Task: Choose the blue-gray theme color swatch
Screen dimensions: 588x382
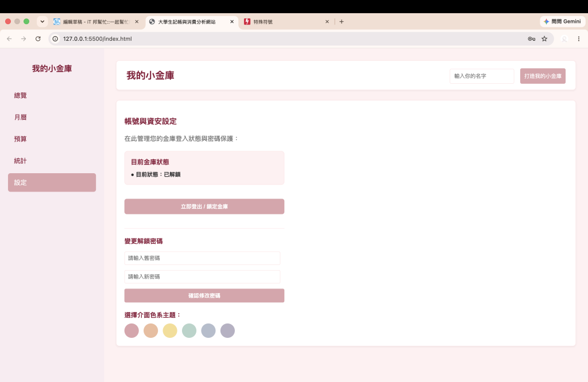Action: click(208, 331)
